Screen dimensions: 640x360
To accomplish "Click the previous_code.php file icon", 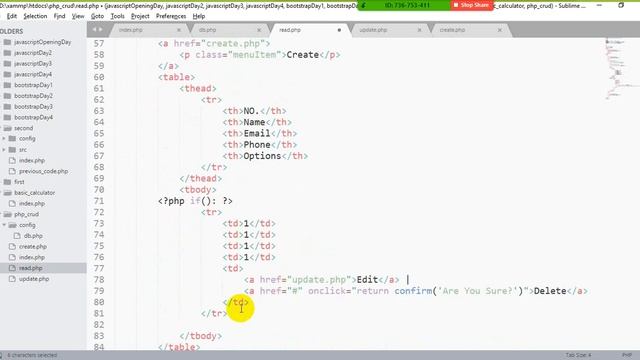I will (12, 171).
